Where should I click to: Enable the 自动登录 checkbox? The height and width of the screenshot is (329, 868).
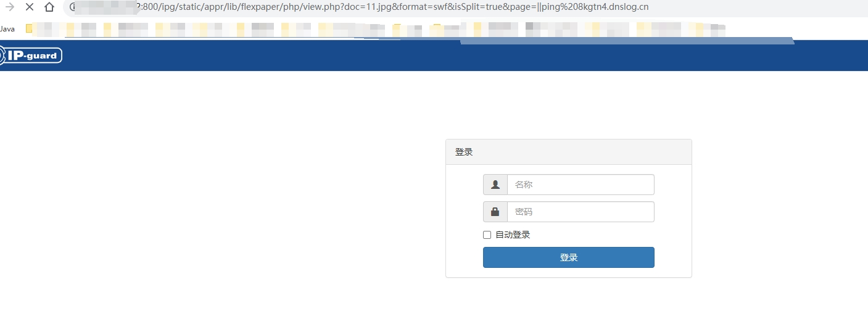pyautogui.click(x=487, y=235)
